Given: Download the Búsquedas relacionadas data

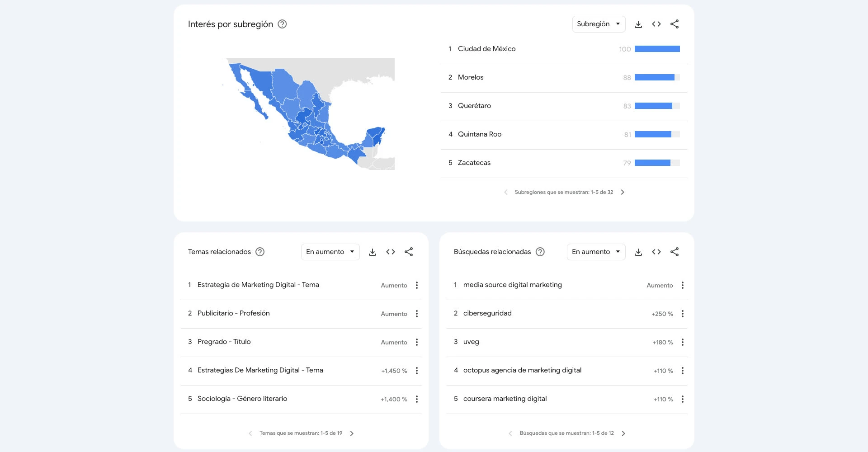Looking at the screenshot, I should [x=638, y=252].
